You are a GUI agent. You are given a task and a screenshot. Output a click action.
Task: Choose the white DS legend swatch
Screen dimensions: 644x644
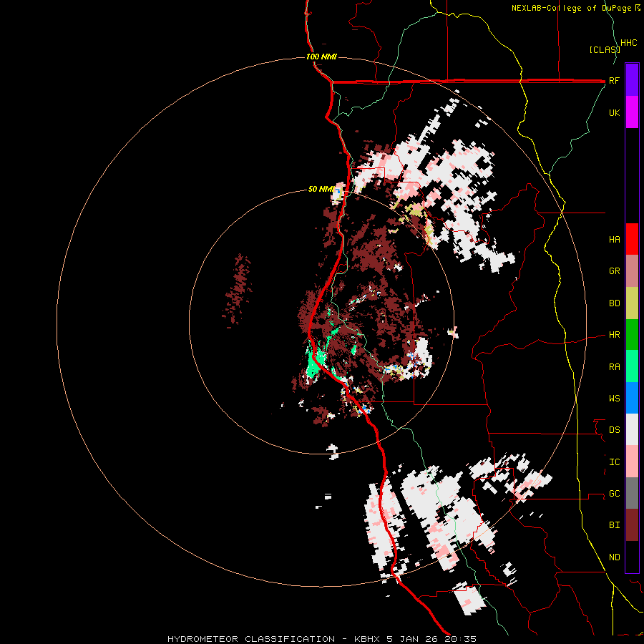coord(632,429)
